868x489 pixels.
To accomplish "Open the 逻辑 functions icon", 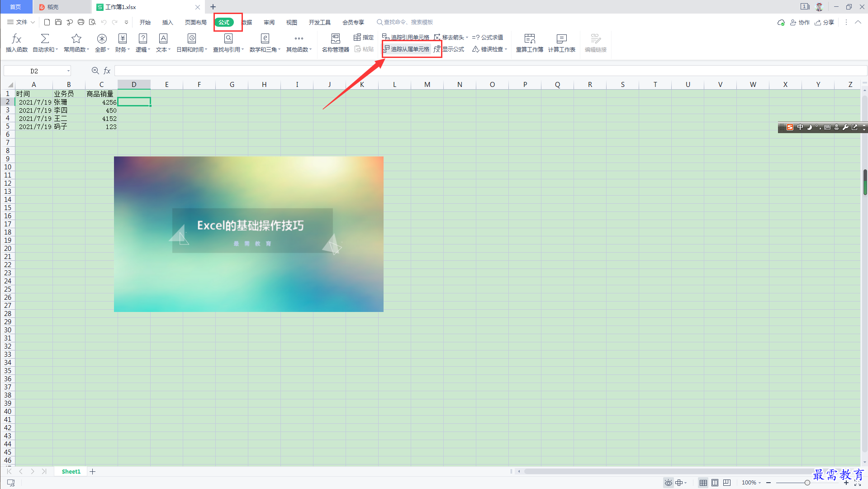I will coord(142,39).
